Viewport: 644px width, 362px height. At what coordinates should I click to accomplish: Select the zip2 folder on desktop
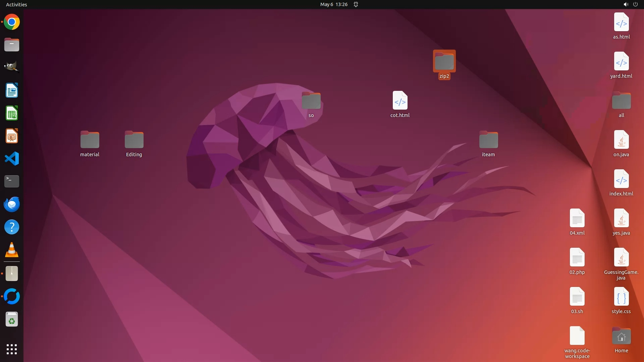444,62
